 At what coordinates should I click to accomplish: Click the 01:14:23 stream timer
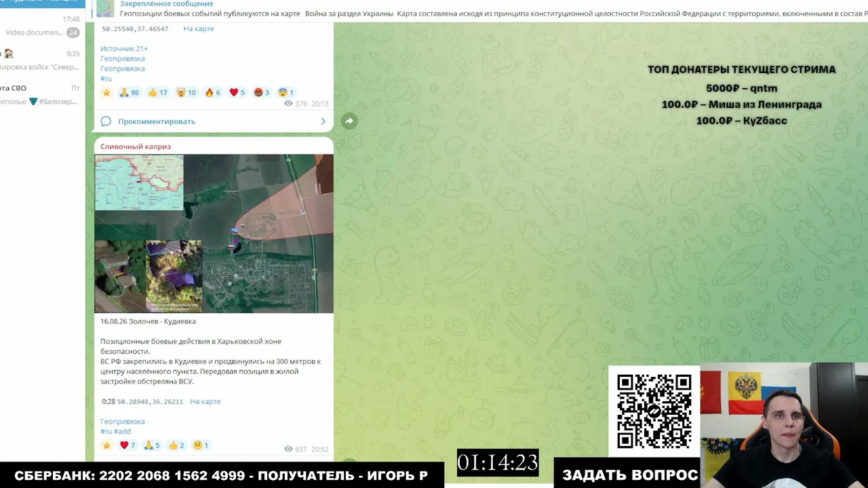(498, 463)
